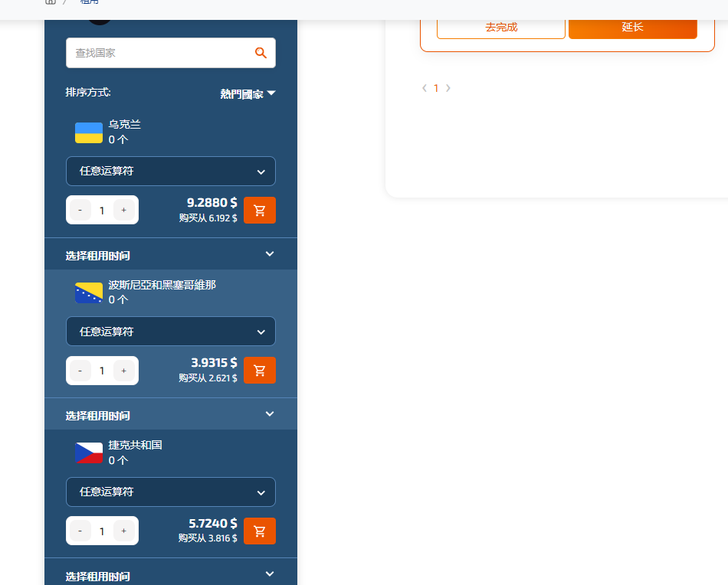Click the home icon in the breadcrumb

[51, 2]
